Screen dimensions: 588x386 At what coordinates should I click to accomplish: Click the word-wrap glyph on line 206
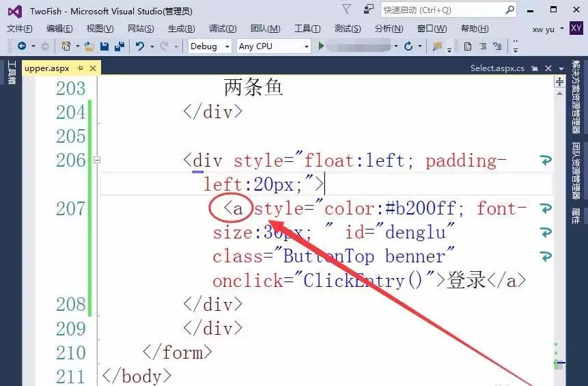(x=546, y=161)
